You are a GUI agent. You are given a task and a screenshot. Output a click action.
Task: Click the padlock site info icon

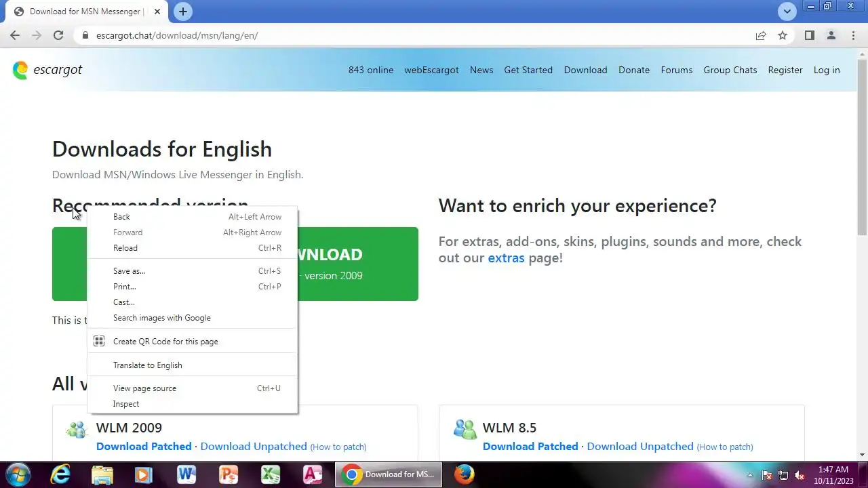pos(85,35)
